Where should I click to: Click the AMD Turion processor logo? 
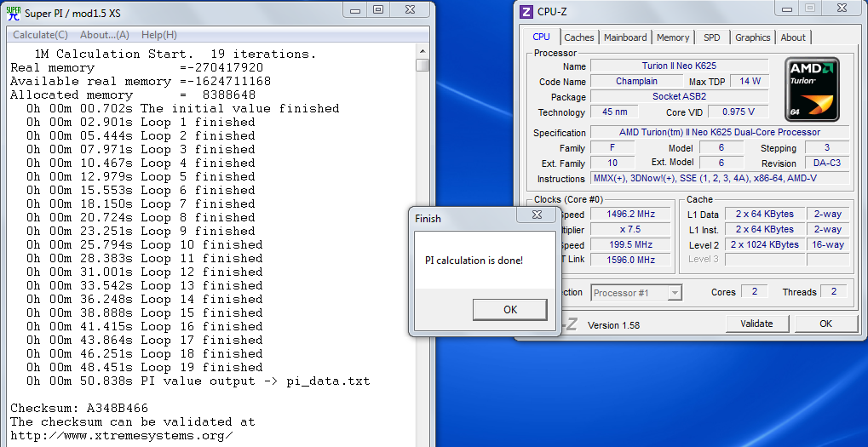tap(812, 89)
